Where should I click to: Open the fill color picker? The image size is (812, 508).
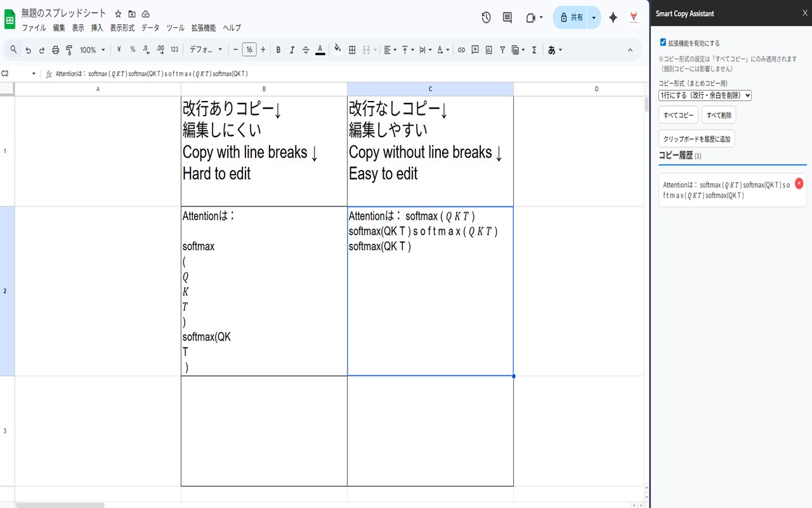click(337, 50)
